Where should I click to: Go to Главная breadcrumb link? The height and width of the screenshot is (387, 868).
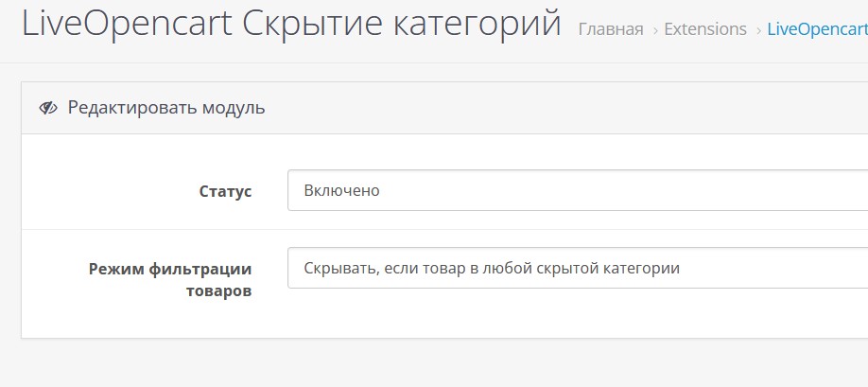point(611,28)
